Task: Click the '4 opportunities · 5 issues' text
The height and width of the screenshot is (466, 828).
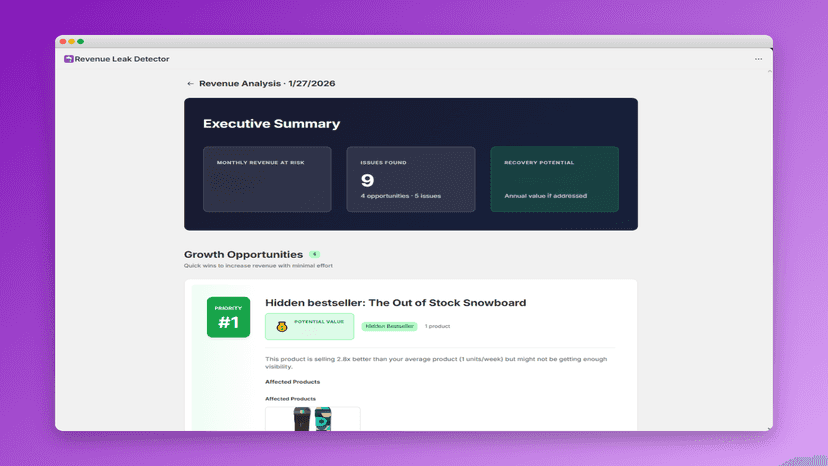Action: coord(401,196)
